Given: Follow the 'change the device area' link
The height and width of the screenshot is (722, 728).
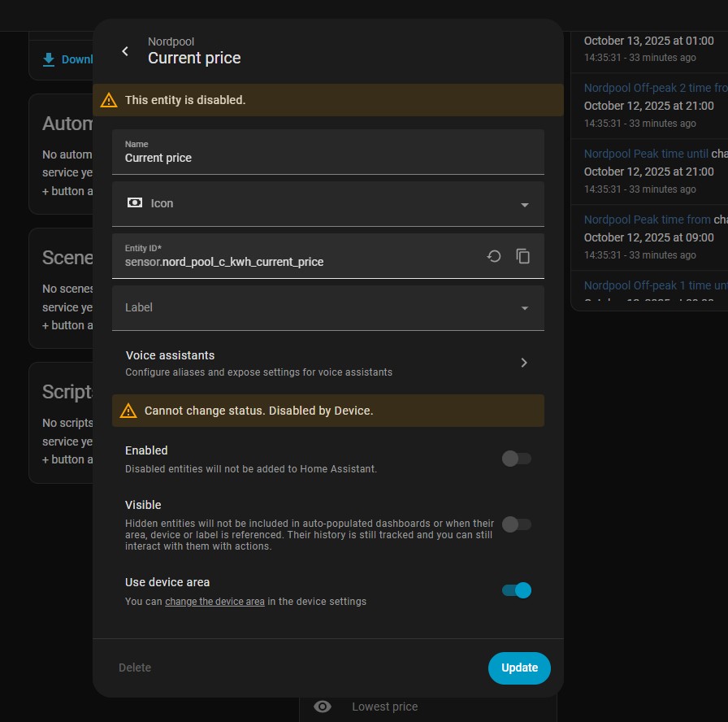Looking at the screenshot, I should [x=214, y=602].
